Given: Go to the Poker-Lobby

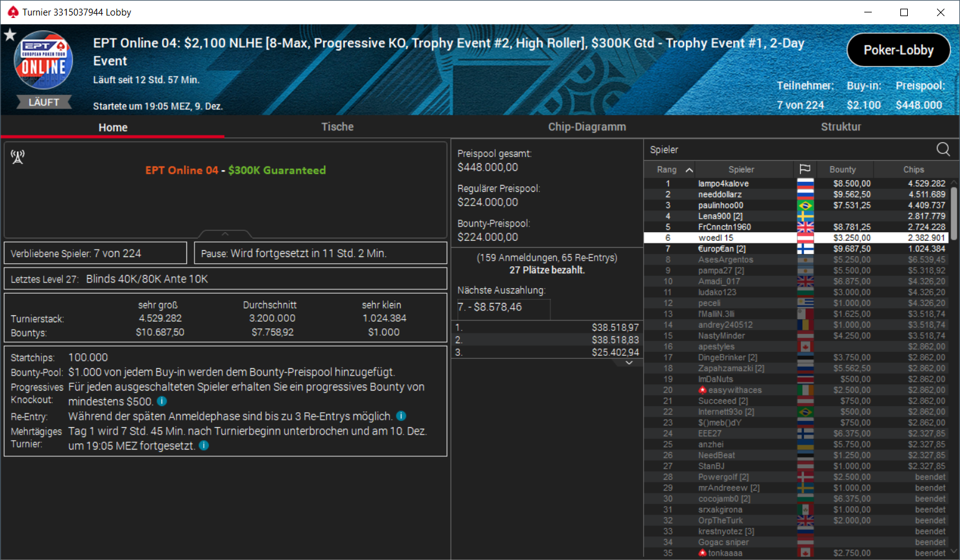Looking at the screenshot, I should (x=898, y=50).
